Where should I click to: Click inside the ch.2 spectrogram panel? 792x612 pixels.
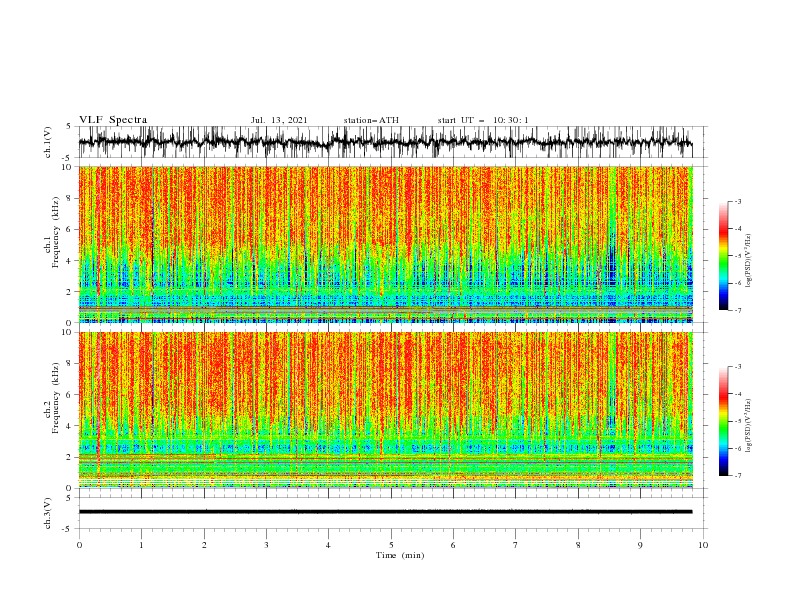[385, 410]
